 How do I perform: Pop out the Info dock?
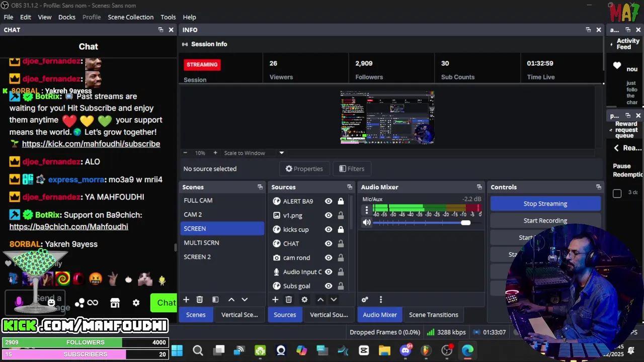click(588, 30)
